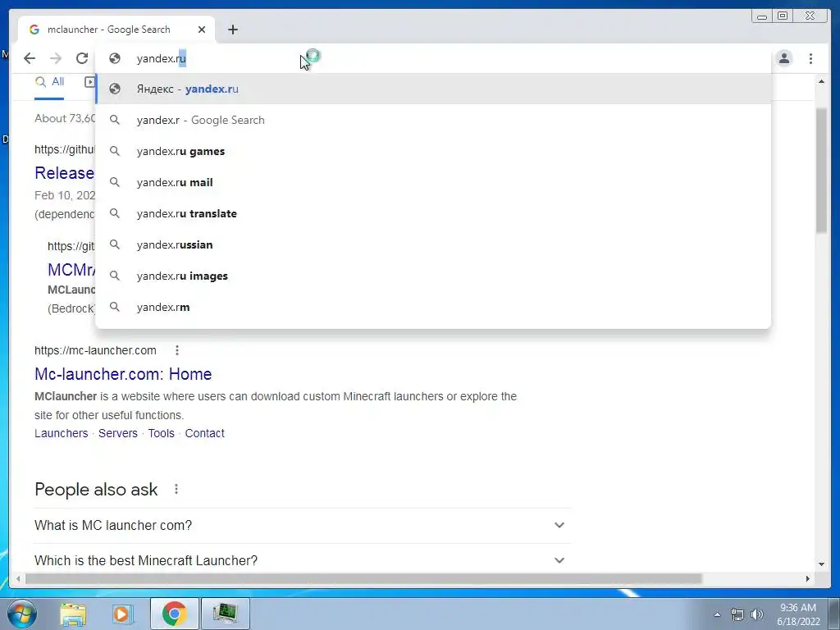This screenshot has height=630, width=840.
Task: Click the Chrome icon in the taskbar
Action: [x=174, y=614]
